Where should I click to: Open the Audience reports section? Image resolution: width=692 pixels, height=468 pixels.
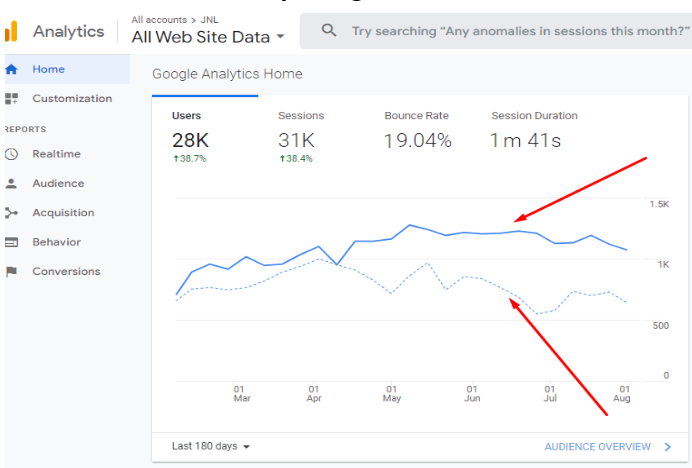[x=68, y=184]
